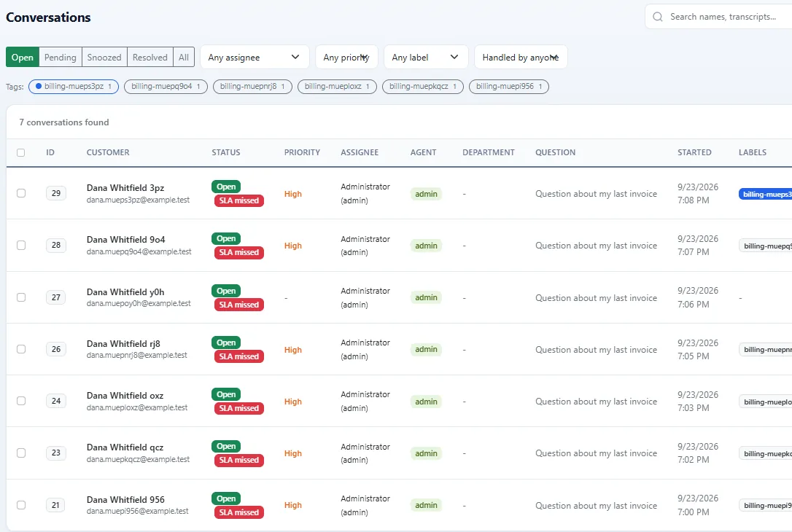Screen dimensions: 792x532
Task: Click the SLA missed badge for conversation 21
Action: (239, 512)
